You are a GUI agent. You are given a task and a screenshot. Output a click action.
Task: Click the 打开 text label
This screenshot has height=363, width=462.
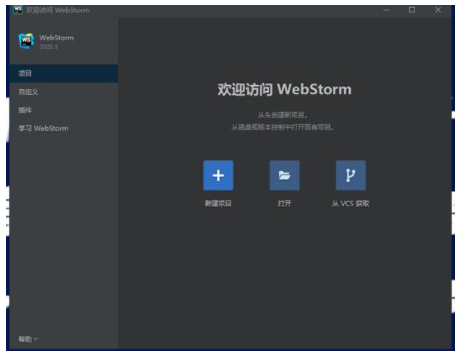(284, 203)
